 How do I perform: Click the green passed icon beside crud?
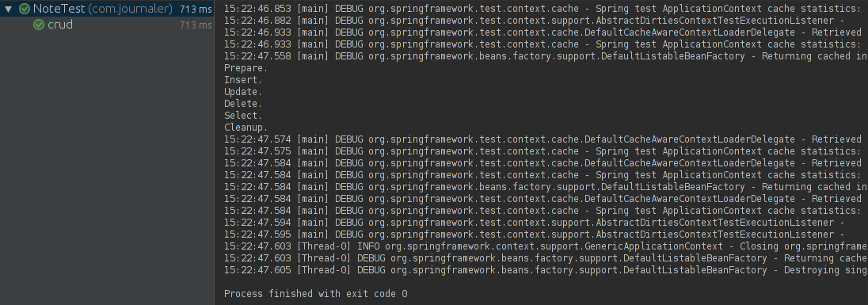[x=39, y=25]
